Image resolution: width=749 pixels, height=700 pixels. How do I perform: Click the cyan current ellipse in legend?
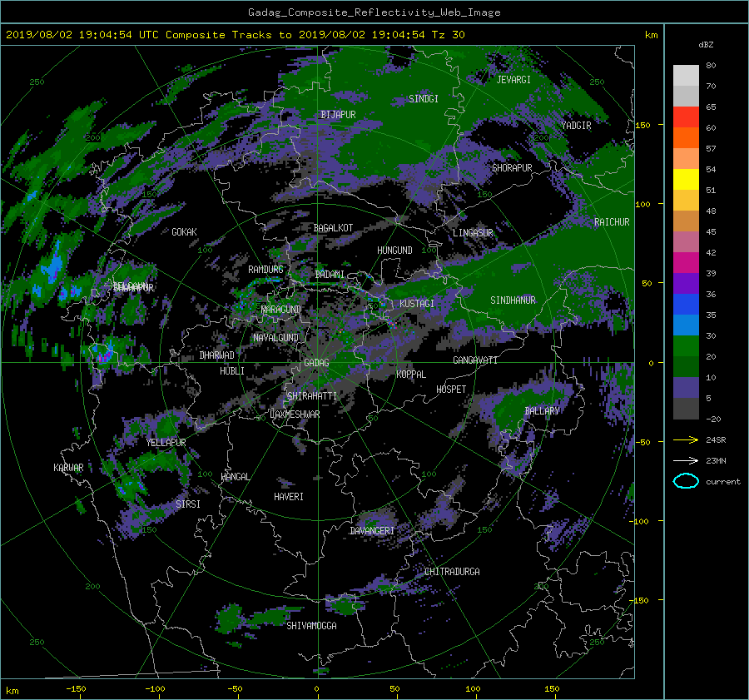pos(686,481)
